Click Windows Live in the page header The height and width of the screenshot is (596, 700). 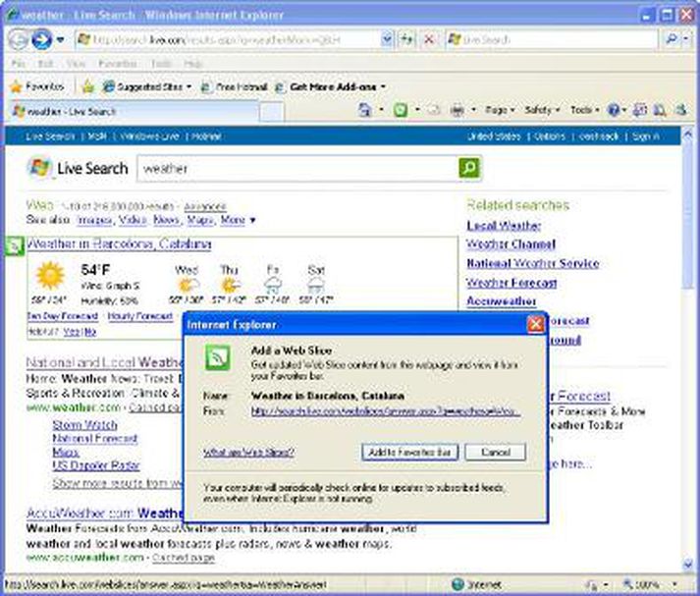149,136
